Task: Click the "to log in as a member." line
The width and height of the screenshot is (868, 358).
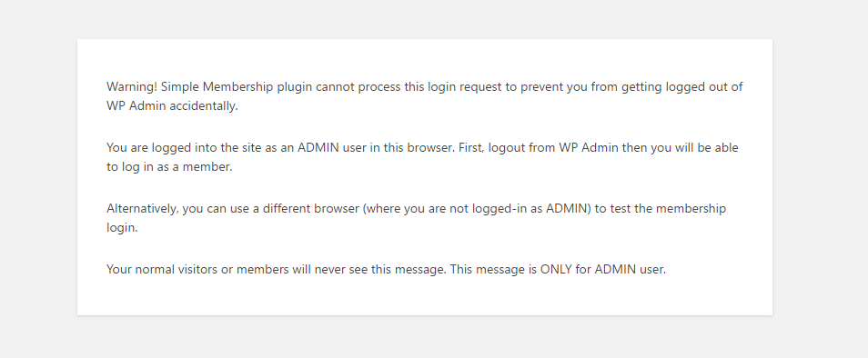Action: 169,167
